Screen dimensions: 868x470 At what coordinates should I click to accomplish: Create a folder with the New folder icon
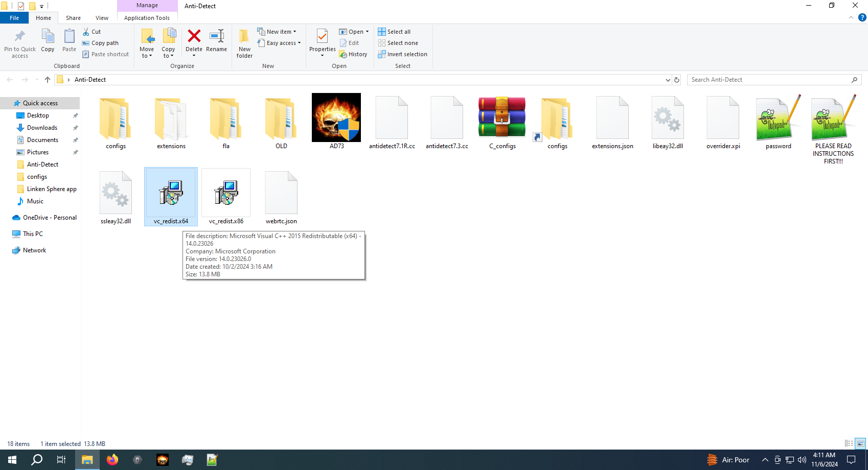coord(244,41)
